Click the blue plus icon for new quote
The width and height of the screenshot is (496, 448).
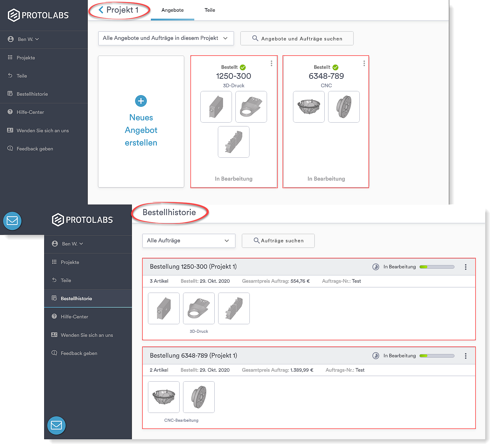pos(141,101)
